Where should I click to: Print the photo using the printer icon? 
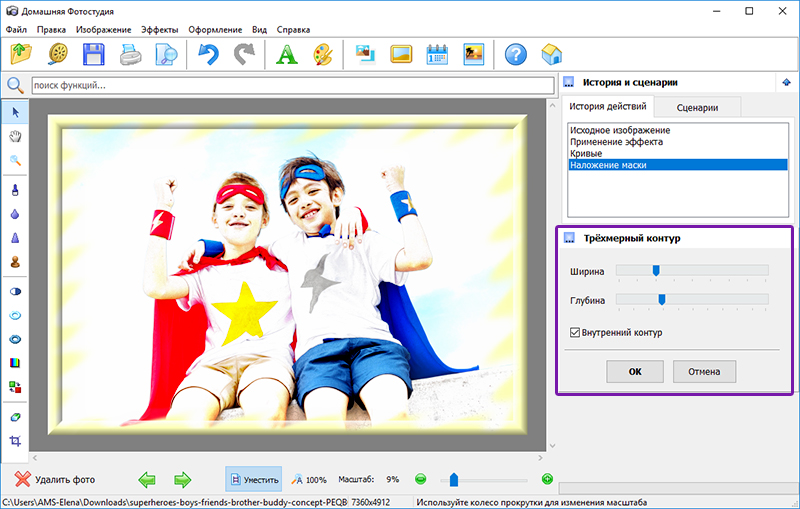point(130,55)
